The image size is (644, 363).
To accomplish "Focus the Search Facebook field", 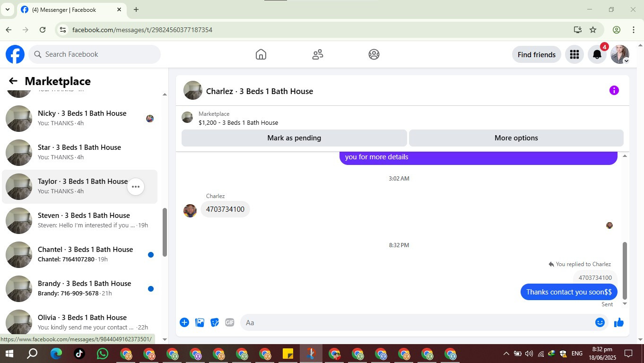I will point(95,54).
